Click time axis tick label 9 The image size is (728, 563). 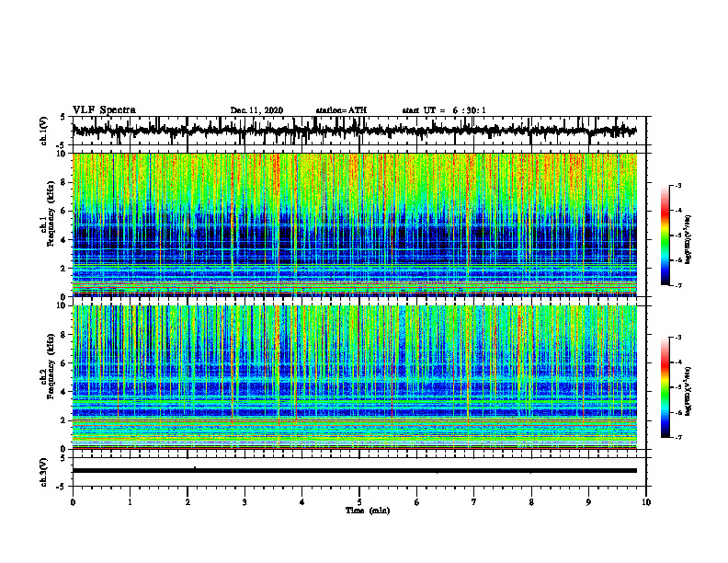pyautogui.click(x=588, y=502)
